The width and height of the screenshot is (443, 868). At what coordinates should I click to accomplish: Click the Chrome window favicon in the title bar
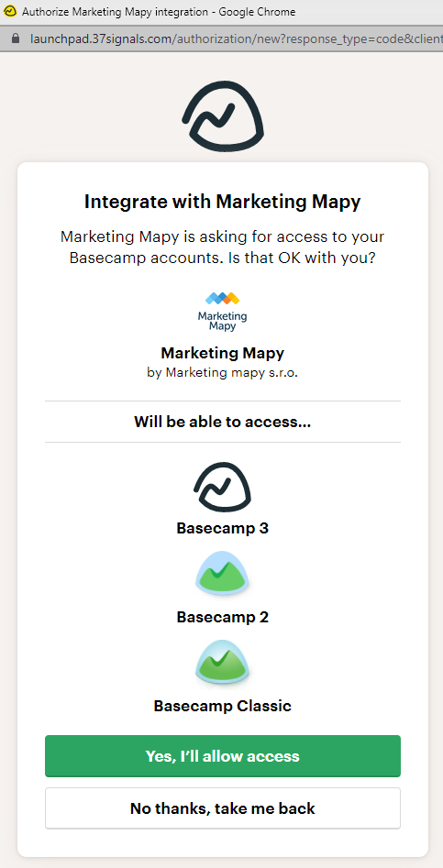click(9, 11)
